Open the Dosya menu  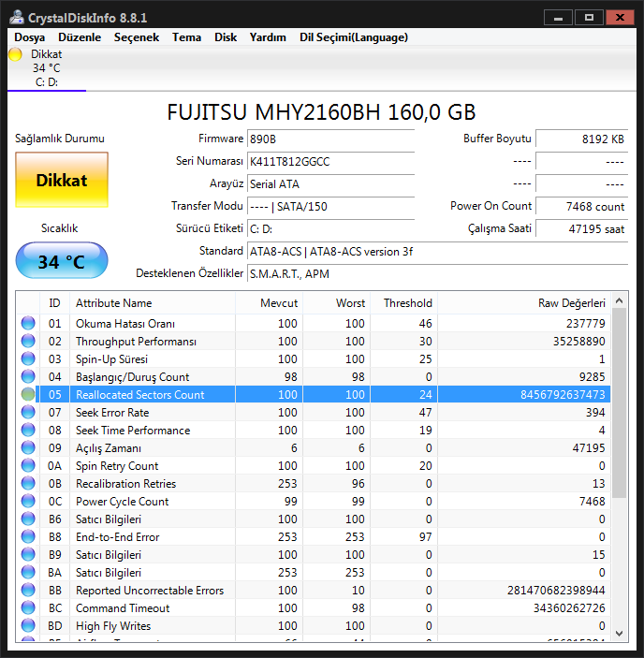click(29, 37)
